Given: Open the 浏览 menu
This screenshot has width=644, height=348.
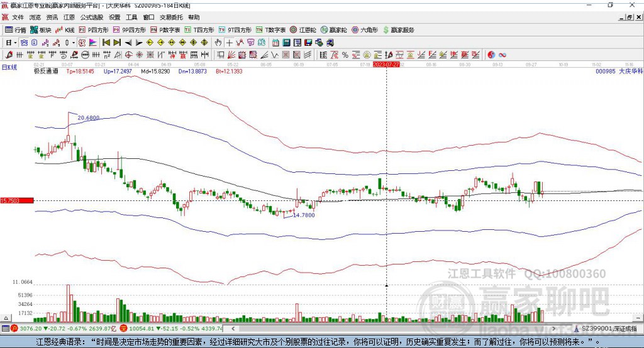Looking at the screenshot, I should pos(35,17).
